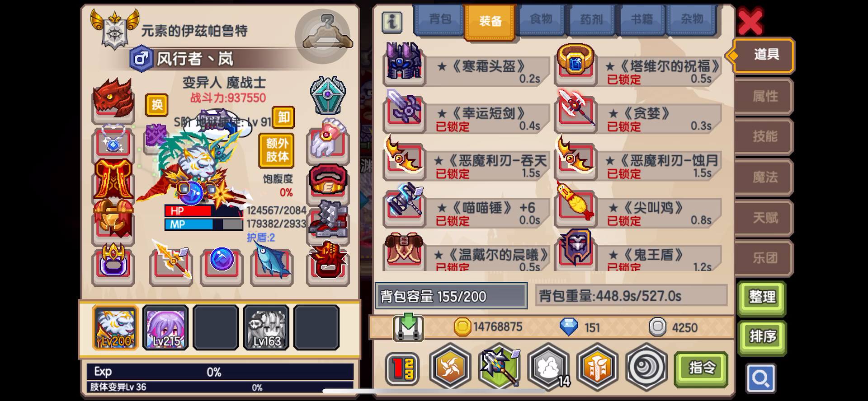Switch to the 背包 tab
The width and height of the screenshot is (868, 401).
click(x=440, y=20)
